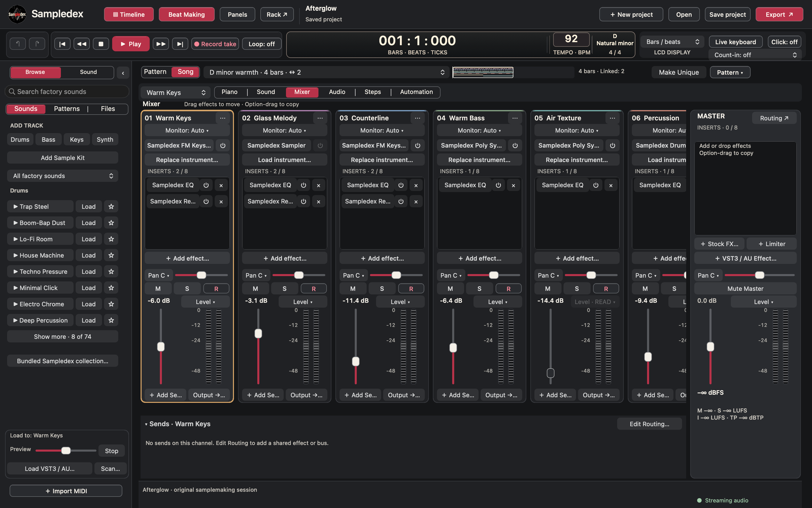Image resolution: width=812 pixels, height=508 pixels.
Task: Select the Sound tab beside Browse
Action: pos(88,72)
